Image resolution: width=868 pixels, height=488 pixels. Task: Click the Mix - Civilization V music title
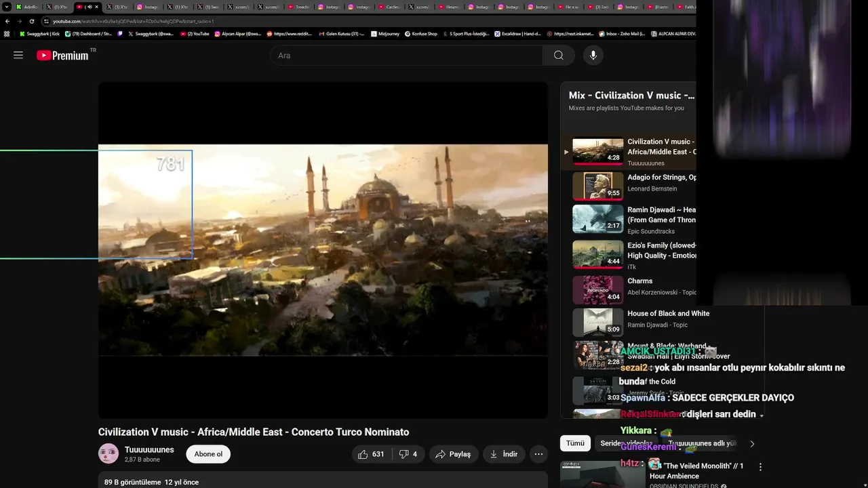click(631, 96)
